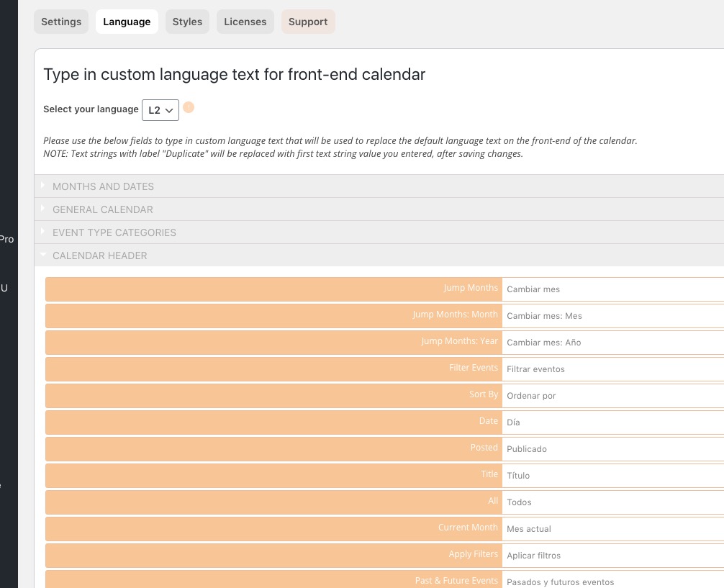Switch to the Styles tab

[x=187, y=22]
